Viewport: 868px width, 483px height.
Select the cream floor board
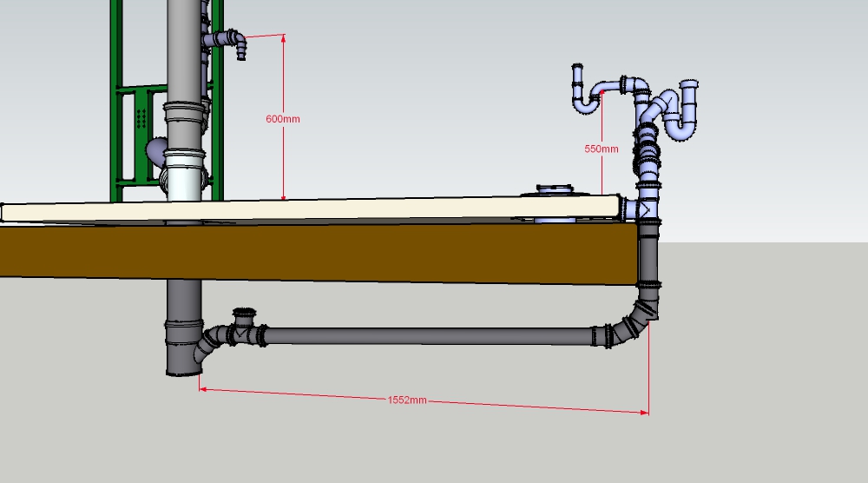pos(310,209)
